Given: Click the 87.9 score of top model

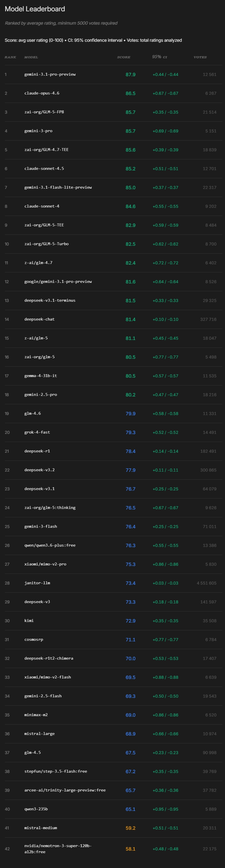Looking at the screenshot, I should pos(130,74).
